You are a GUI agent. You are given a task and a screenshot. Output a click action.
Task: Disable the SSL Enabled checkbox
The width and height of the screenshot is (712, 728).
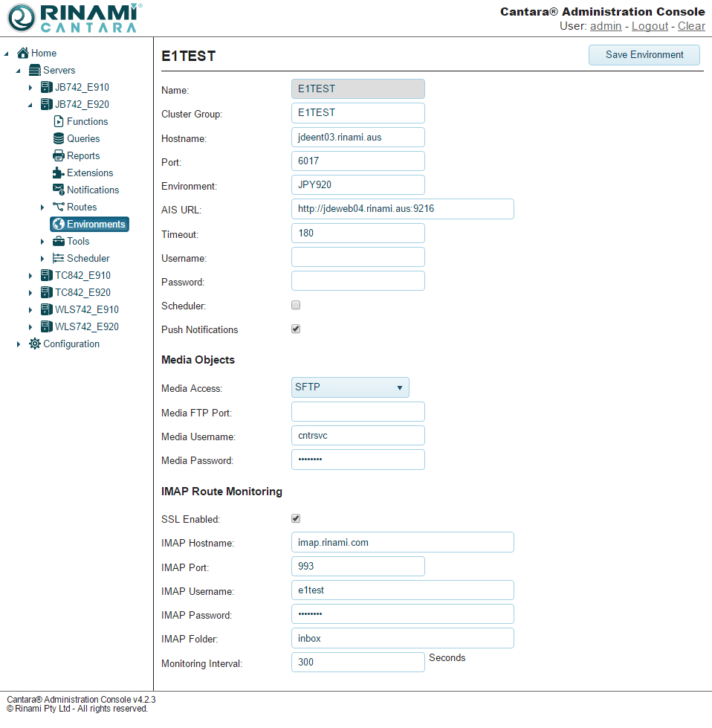tap(296, 518)
